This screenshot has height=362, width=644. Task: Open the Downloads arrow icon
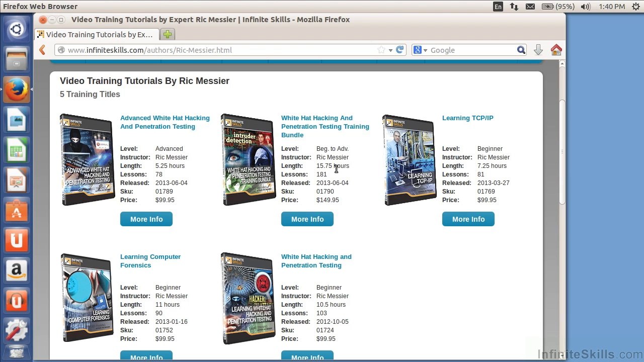coord(538,50)
